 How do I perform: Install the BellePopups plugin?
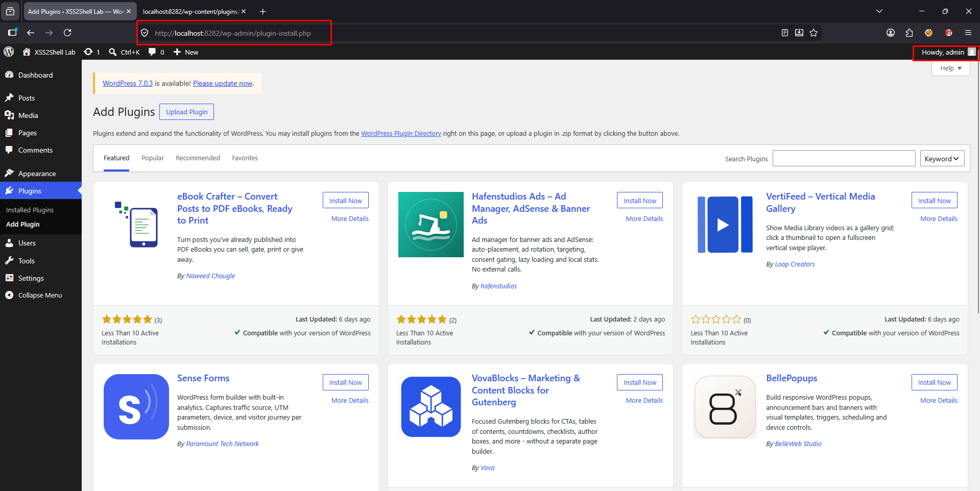935,382
